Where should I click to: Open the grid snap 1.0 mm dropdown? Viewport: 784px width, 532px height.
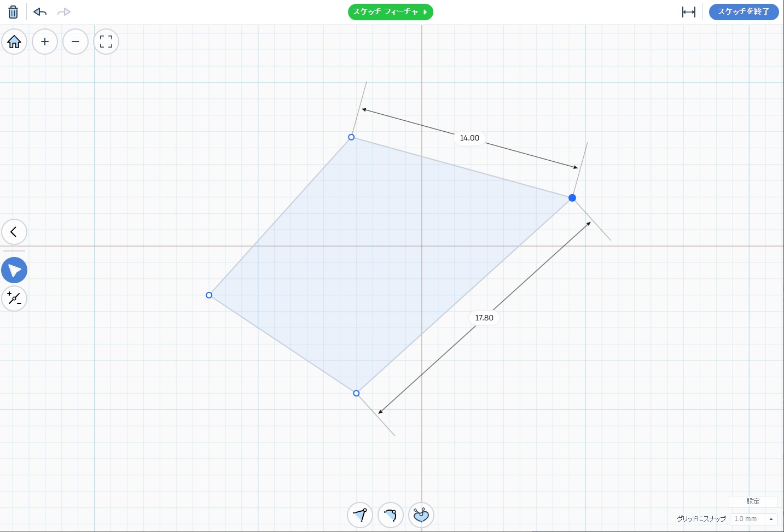coord(753,519)
